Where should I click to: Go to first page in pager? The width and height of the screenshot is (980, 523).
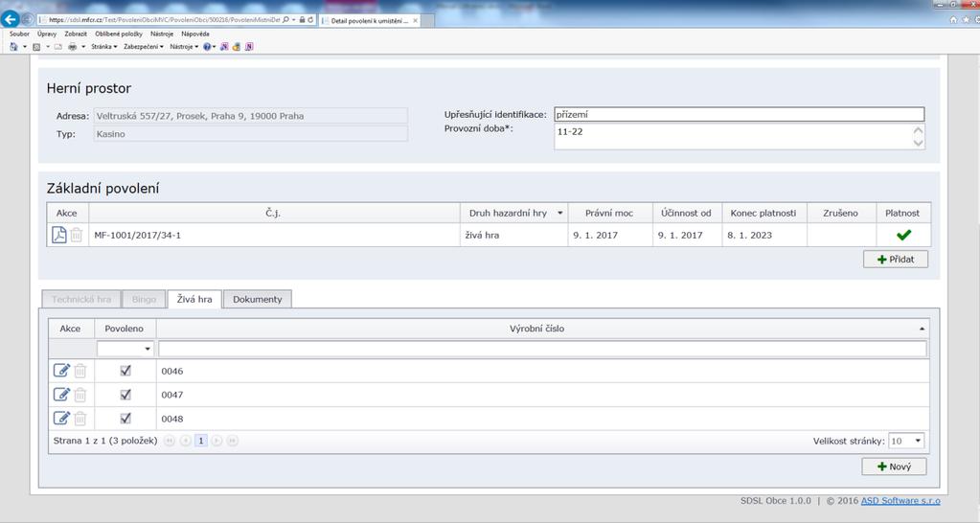(x=170, y=441)
